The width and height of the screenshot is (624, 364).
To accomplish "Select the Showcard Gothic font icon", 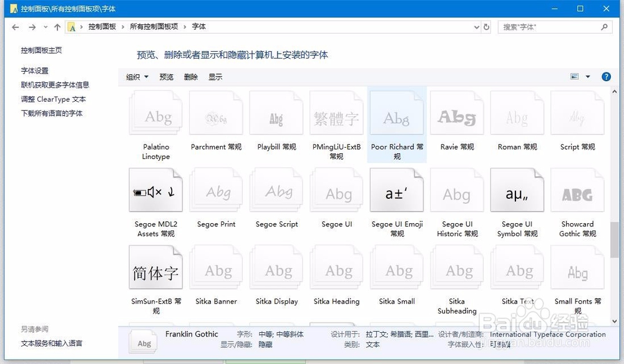I will [577, 190].
